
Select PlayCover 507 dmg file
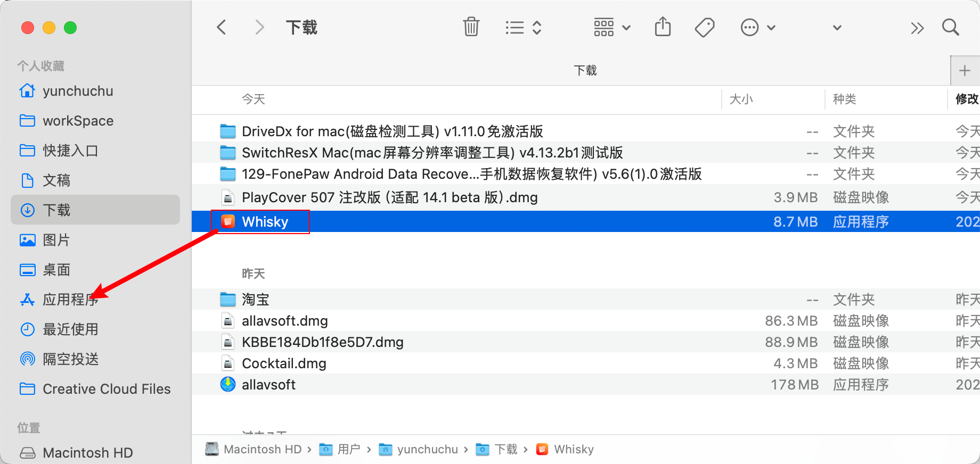tap(586, 197)
